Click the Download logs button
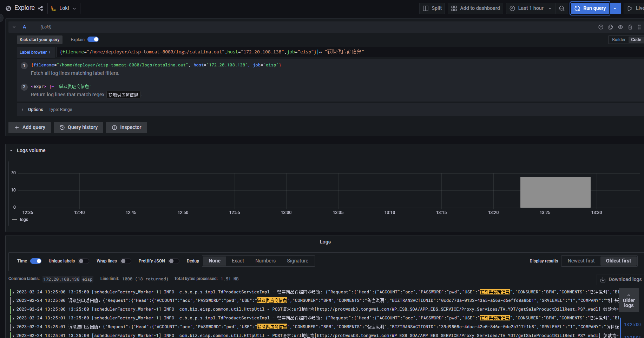Image resolution: width=644 pixels, height=338 pixels. 621,280
